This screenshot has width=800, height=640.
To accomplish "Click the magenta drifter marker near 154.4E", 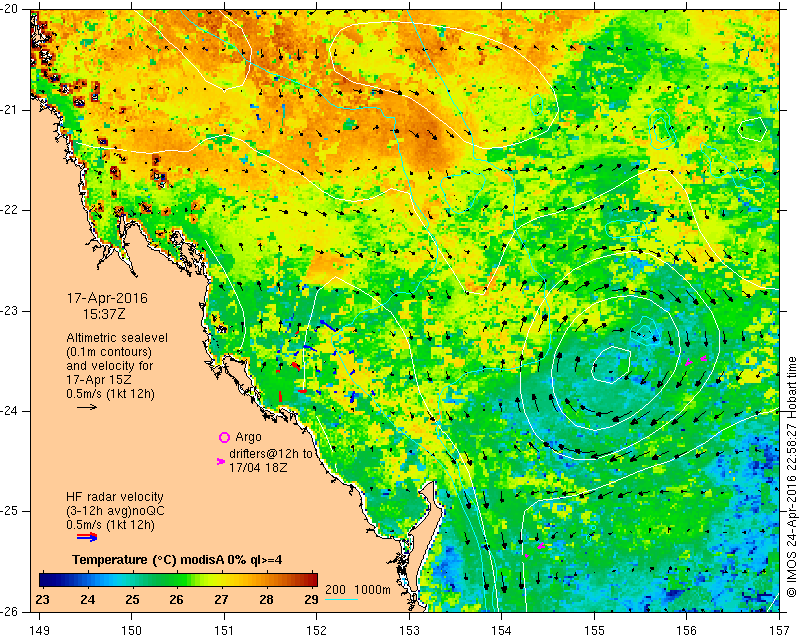I will 541,546.
